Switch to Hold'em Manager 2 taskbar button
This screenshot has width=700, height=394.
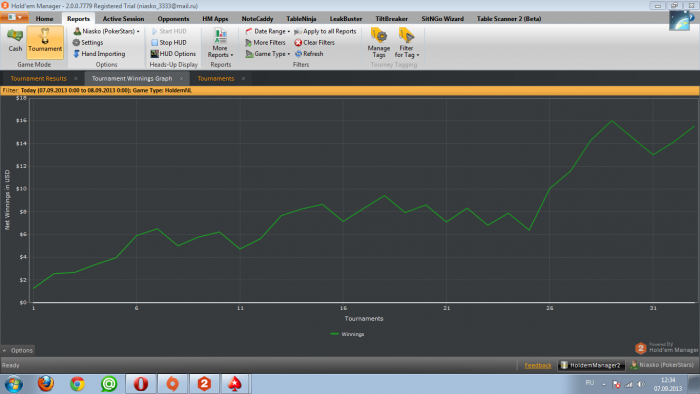click(204, 384)
